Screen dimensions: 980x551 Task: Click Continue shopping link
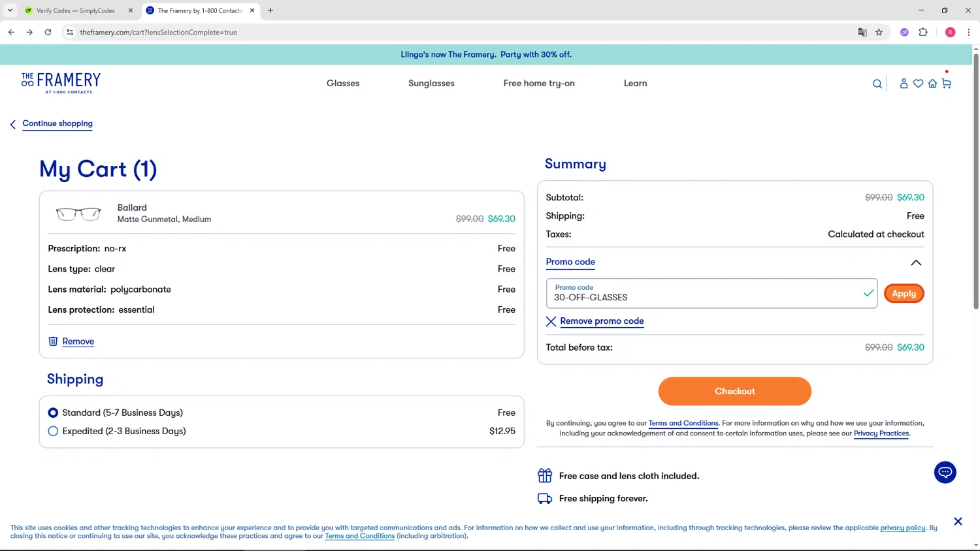(x=57, y=123)
